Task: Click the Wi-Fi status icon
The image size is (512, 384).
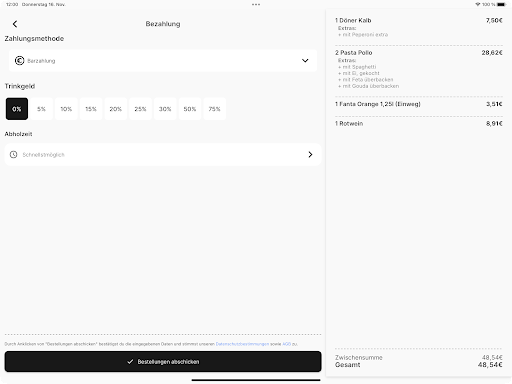Action: 478,4
